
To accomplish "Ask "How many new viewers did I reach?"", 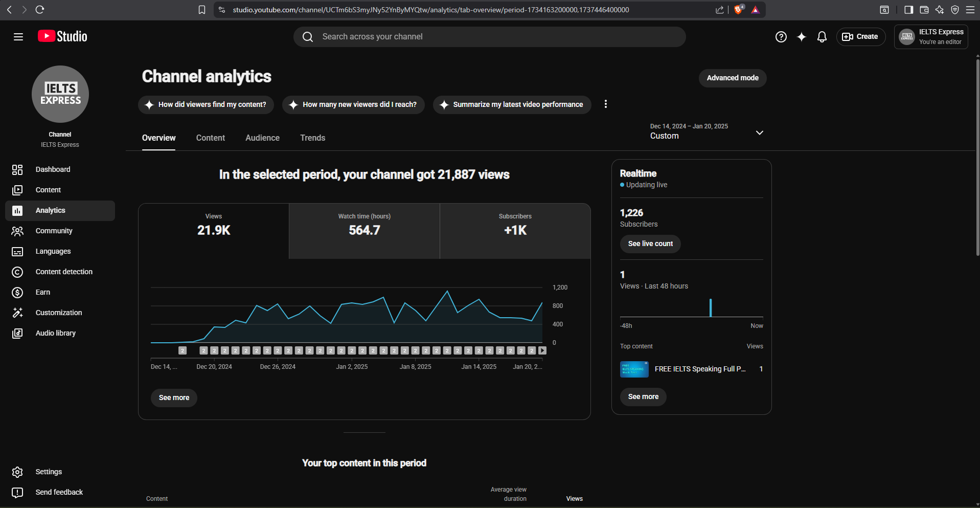I will click(x=353, y=105).
